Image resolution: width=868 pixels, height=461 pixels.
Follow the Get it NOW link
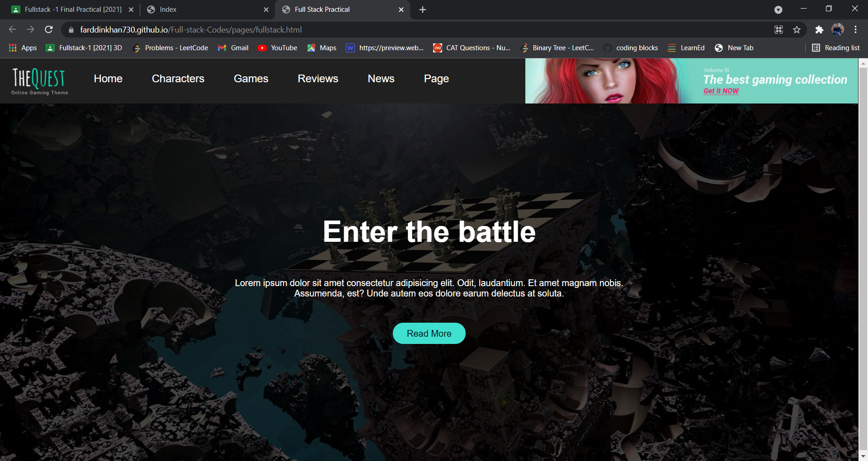721,91
